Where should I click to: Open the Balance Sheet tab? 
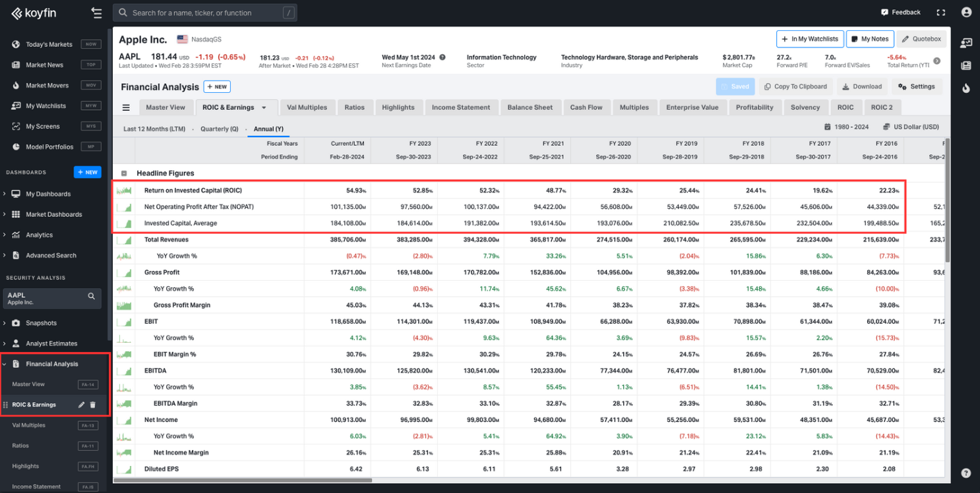click(531, 107)
